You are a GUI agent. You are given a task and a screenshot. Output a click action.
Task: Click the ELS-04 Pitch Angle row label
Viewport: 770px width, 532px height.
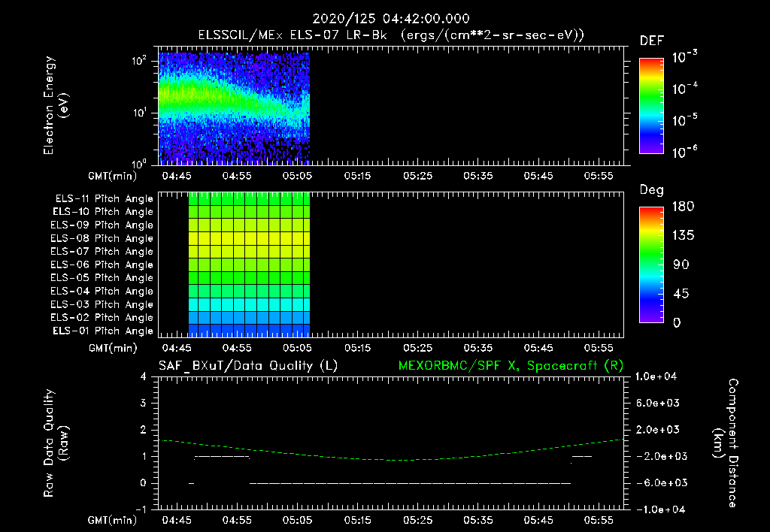tap(102, 291)
